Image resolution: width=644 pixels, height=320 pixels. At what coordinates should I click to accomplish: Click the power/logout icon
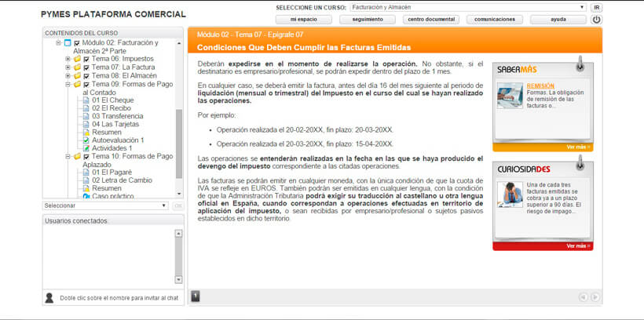click(596, 20)
